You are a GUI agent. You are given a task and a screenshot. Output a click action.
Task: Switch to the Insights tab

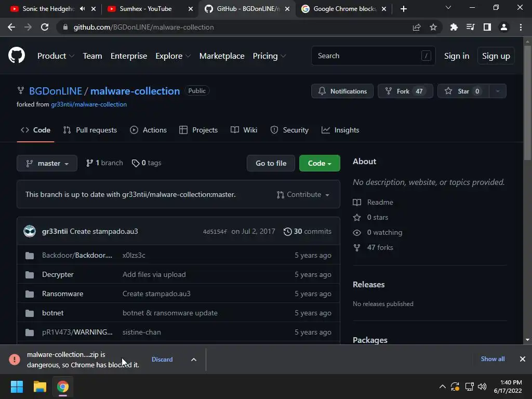pos(340,130)
